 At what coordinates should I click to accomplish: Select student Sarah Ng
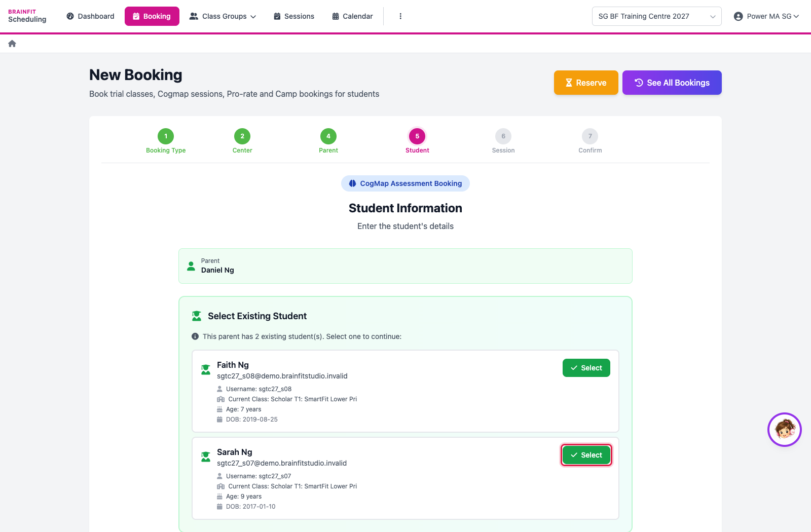(586, 455)
